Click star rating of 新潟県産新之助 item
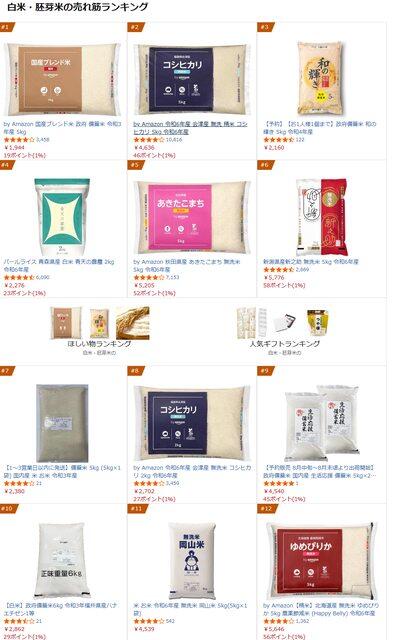This screenshot has height=640, width=404. 278,270
